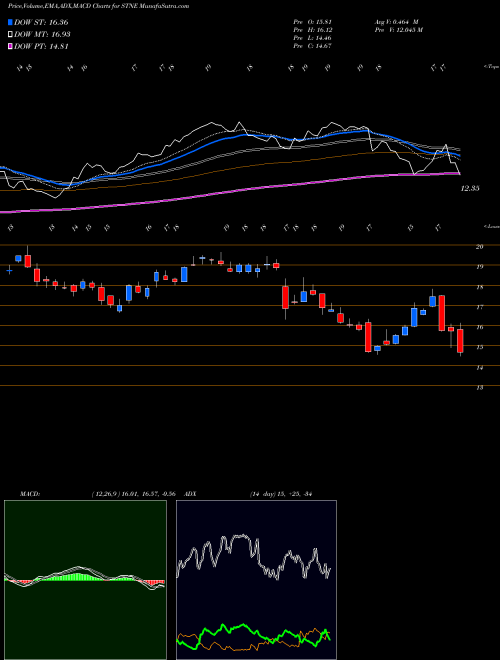Select the 'DOW MT: 16.93' legend text
Image resolution: width=500 pixels, height=660 pixels.
(42, 35)
